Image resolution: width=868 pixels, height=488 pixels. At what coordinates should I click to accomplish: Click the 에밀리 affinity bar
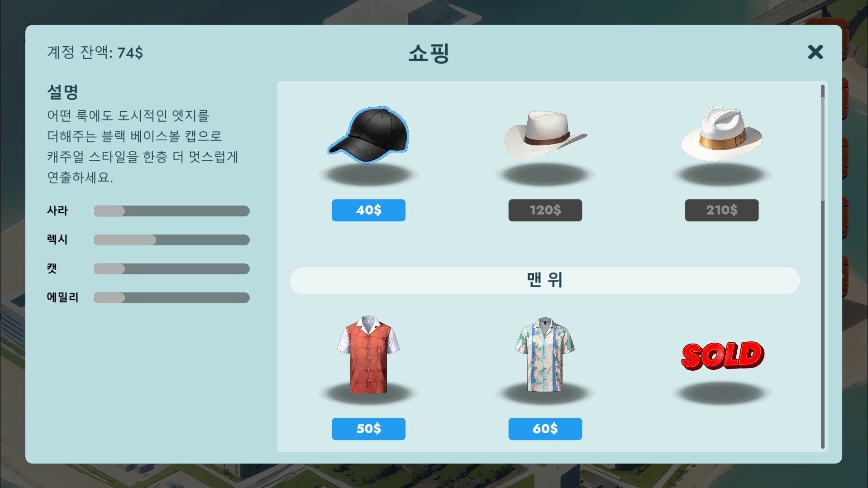172,298
